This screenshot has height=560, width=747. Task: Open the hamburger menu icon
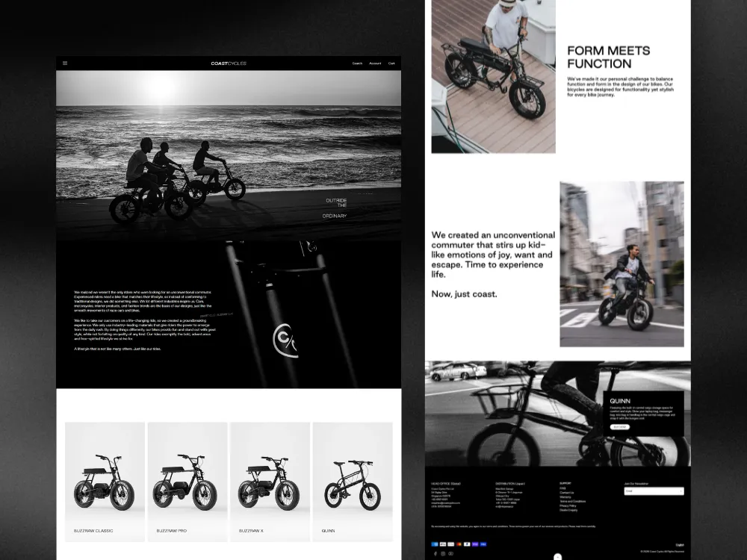tap(65, 63)
